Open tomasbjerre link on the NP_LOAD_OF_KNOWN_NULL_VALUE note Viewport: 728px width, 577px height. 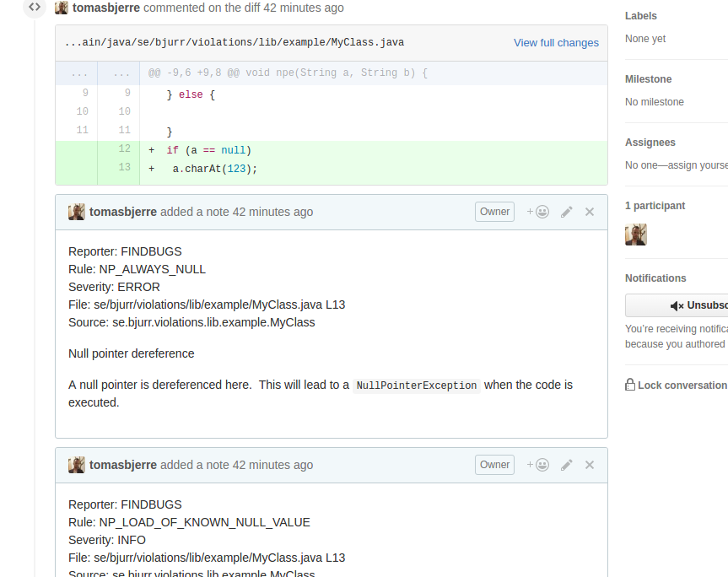123,465
